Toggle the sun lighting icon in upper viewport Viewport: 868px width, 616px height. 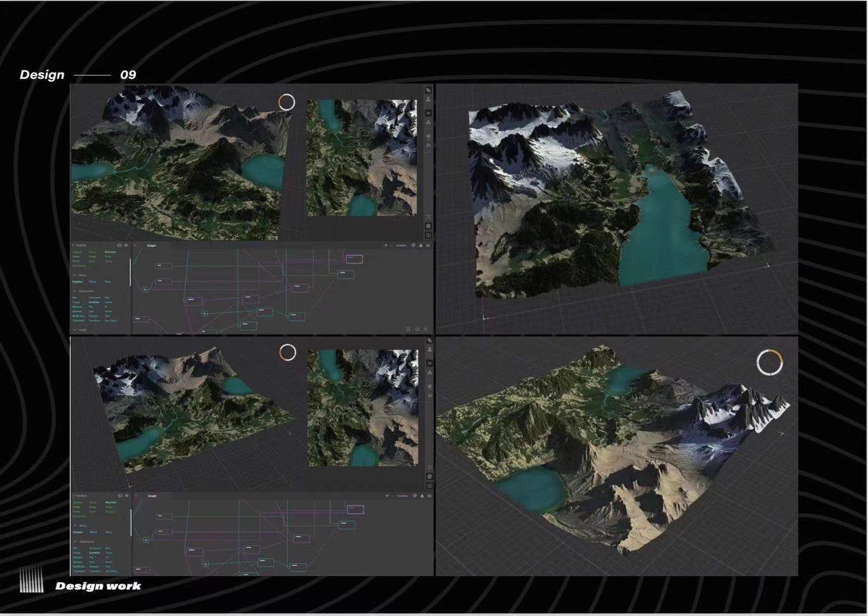(x=428, y=136)
